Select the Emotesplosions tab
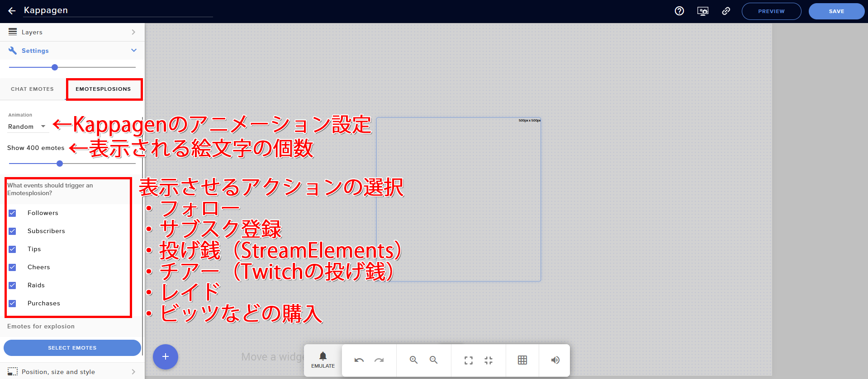This screenshot has height=379, width=868. point(104,89)
